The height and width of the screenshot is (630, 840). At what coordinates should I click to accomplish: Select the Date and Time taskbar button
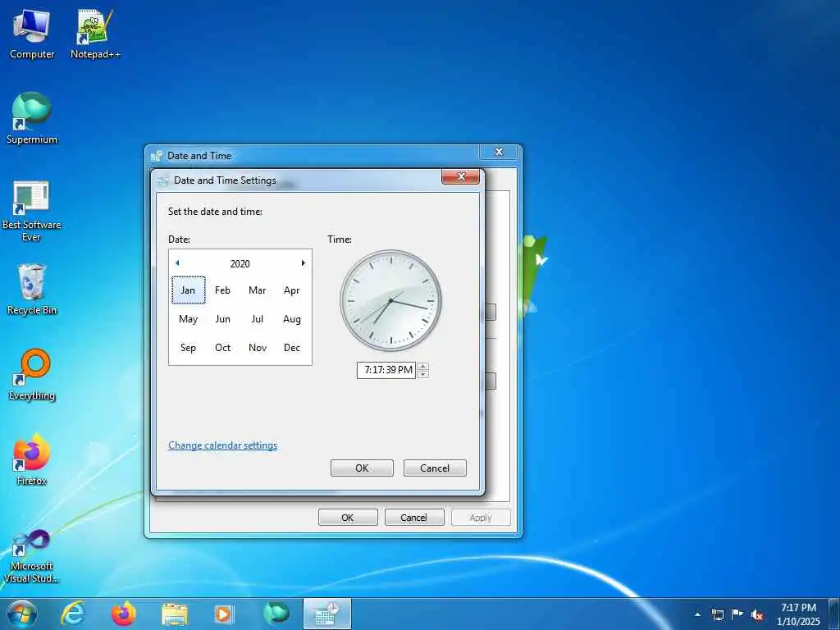click(x=326, y=614)
